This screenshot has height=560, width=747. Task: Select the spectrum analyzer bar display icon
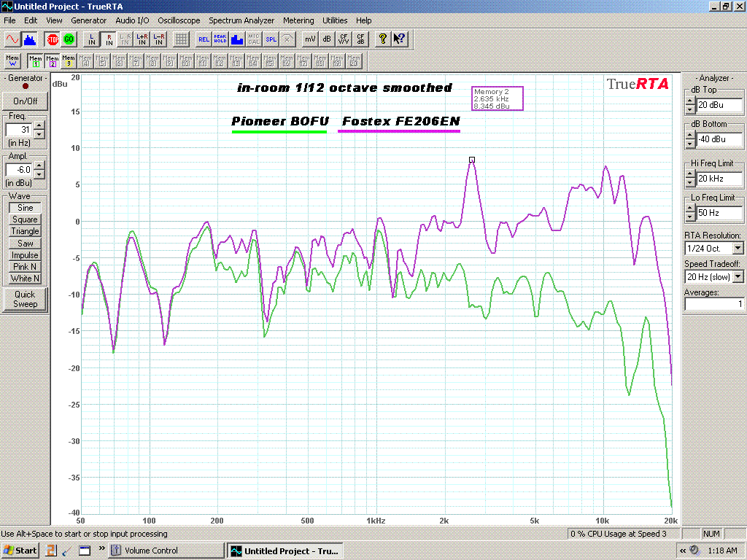tap(29, 39)
